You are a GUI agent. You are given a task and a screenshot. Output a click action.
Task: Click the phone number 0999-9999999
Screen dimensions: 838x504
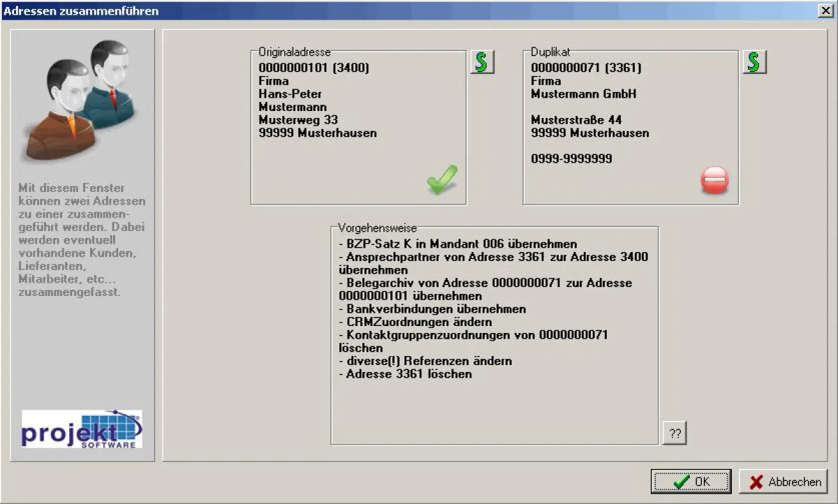[571, 158]
